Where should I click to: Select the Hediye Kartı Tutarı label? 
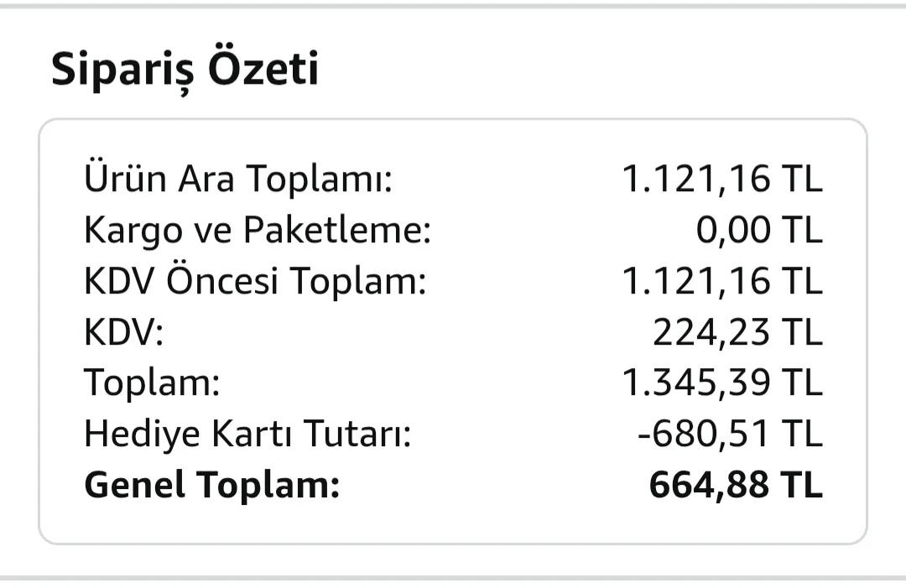pyautogui.click(x=247, y=434)
